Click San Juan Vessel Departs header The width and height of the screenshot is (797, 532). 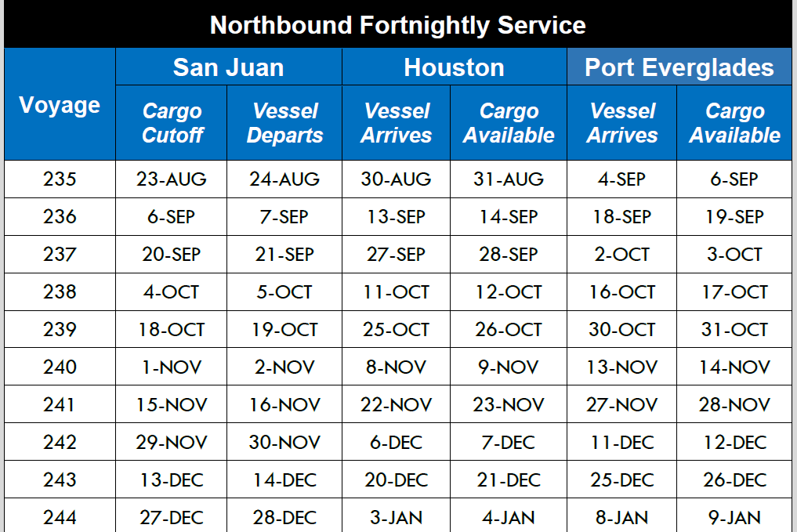284,123
